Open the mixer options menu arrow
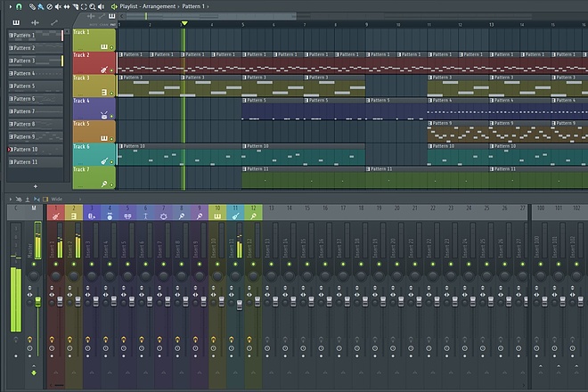 pyautogui.click(x=10, y=200)
